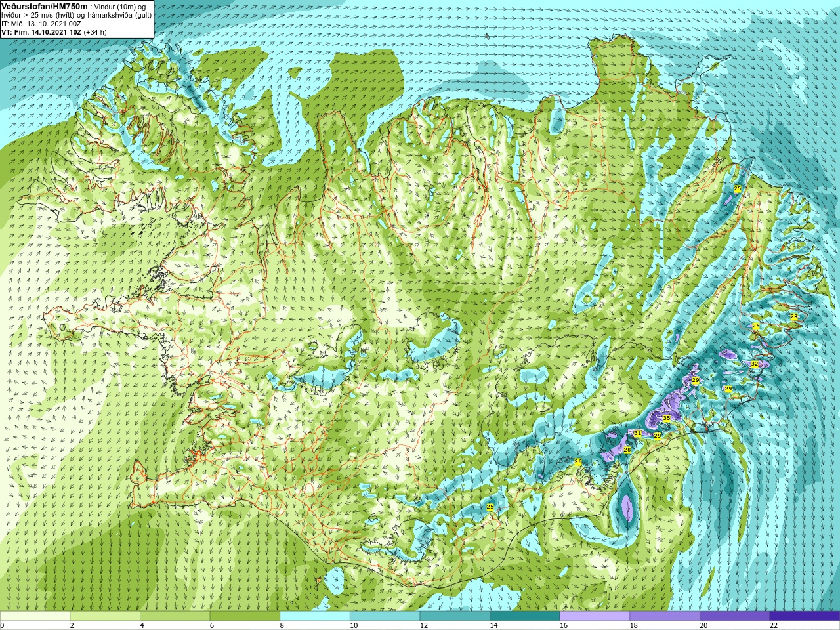The width and height of the screenshot is (840, 630).
Task: Click the 'hámarkshviða (gult)' legend line
Action: (118, 15)
